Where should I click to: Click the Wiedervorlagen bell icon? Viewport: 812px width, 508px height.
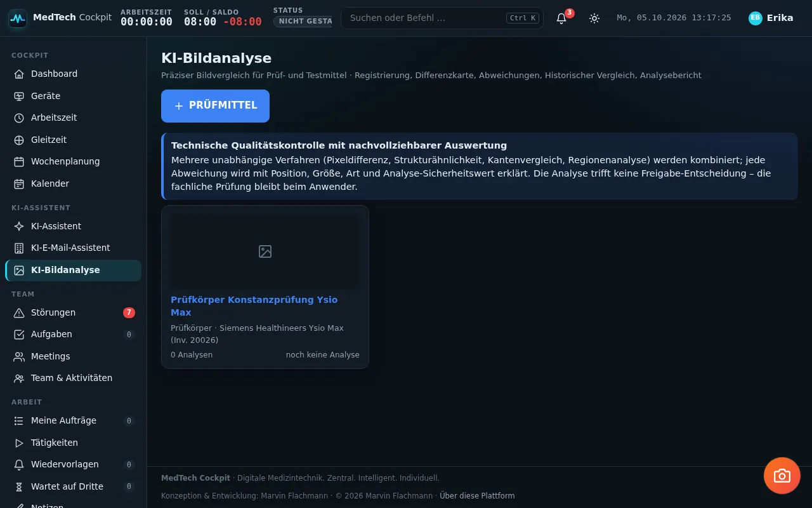[19, 464]
